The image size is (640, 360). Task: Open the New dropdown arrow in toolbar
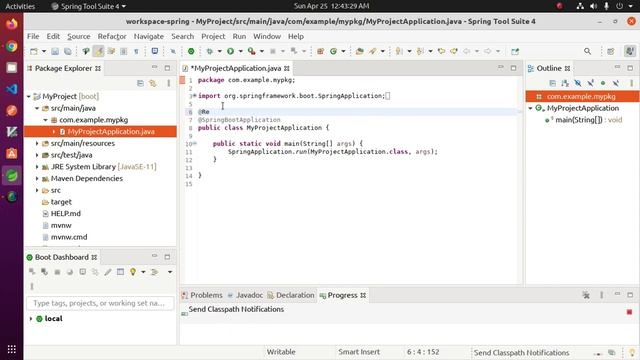44,51
